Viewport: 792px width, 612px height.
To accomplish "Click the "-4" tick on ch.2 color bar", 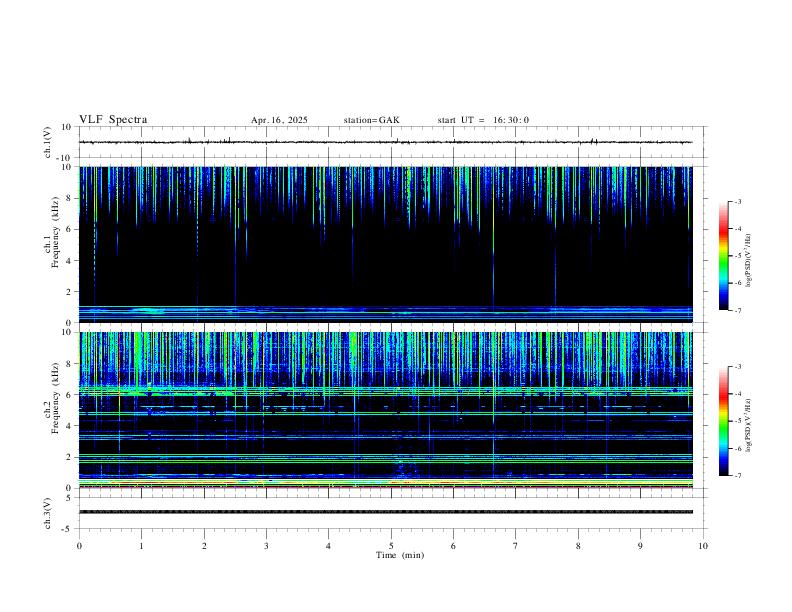I will tap(738, 394).
